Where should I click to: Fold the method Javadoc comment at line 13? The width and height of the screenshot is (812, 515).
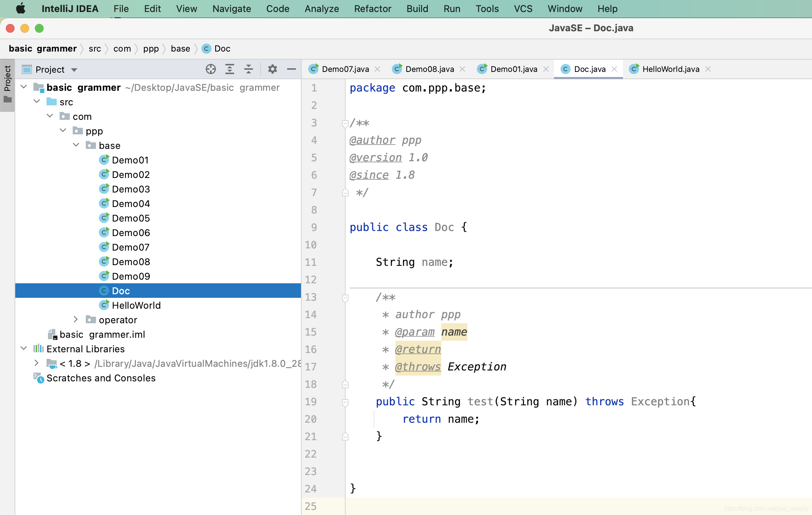(345, 298)
